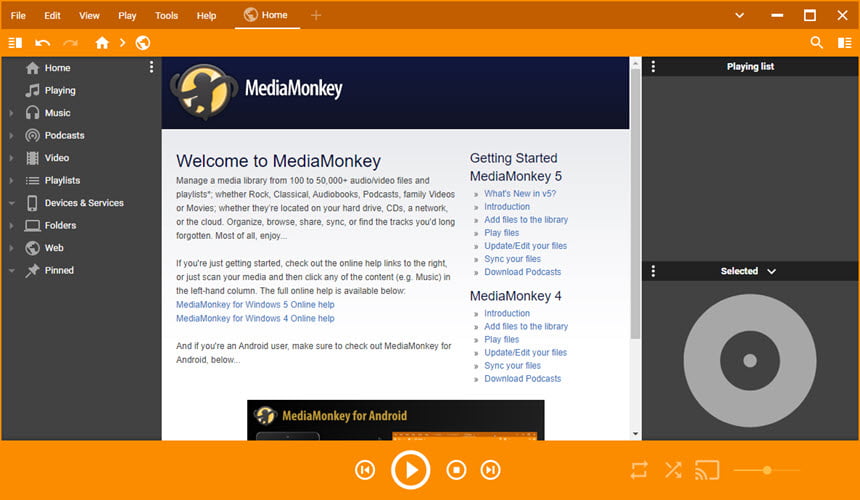Select Web node in sidebar

click(x=44, y=248)
